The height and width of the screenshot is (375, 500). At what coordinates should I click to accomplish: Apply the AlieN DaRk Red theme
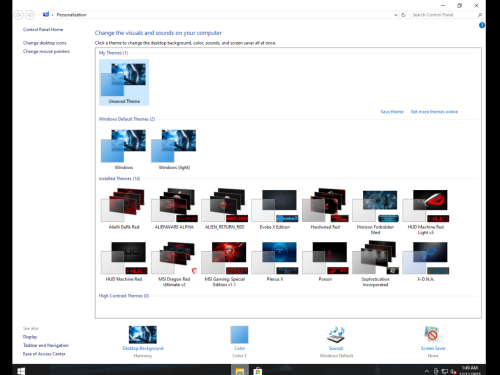124,208
